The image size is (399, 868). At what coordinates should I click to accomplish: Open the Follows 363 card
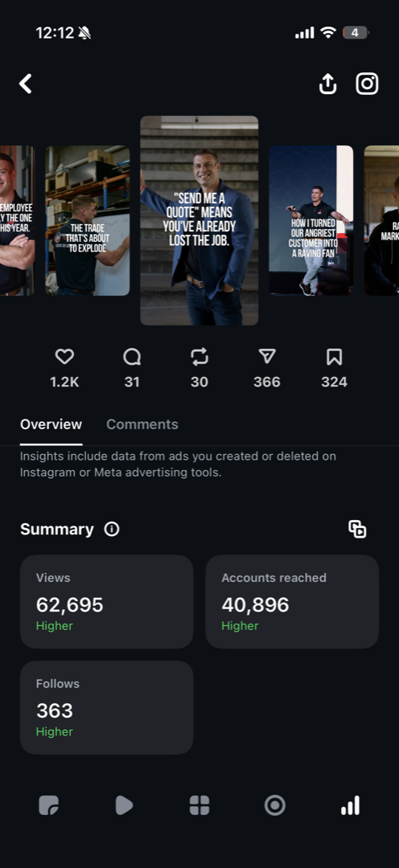pos(106,707)
